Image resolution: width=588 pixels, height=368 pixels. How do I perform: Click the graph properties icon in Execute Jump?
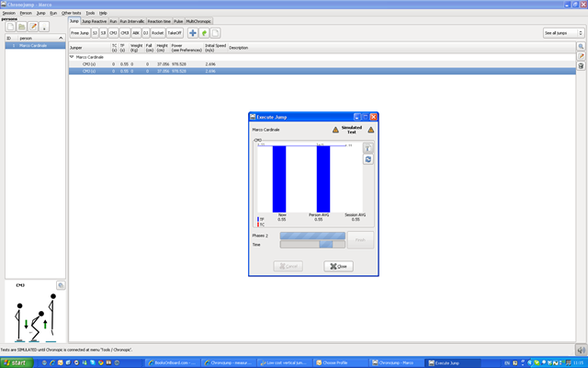[x=367, y=148]
